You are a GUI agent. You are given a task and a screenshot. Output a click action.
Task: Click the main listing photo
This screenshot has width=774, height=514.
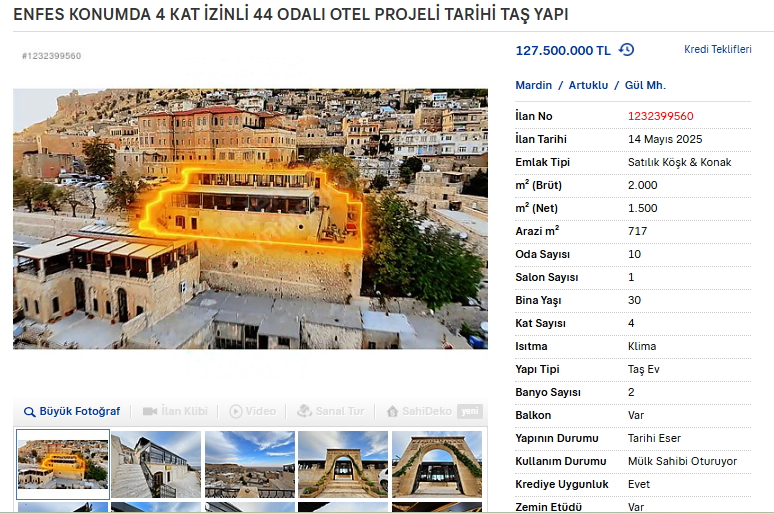click(x=250, y=219)
